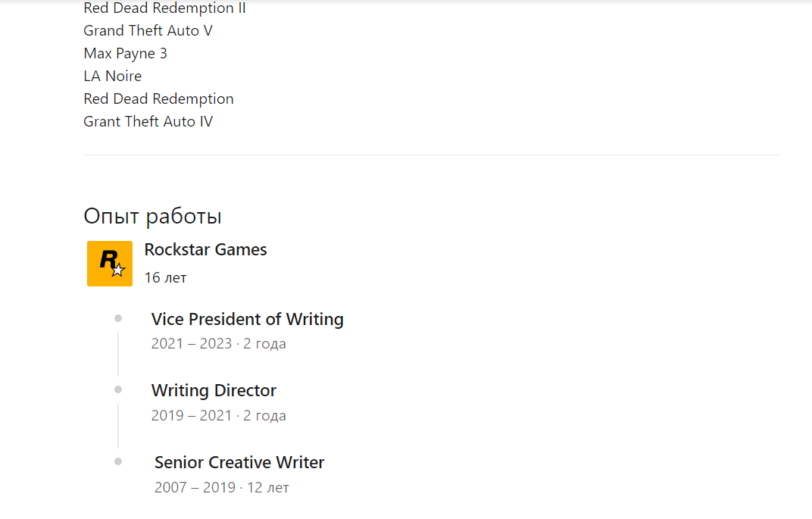Click the 2021 – 2023 date range
The height and width of the screenshot is (519, 812).
click(x=192, y=344)
